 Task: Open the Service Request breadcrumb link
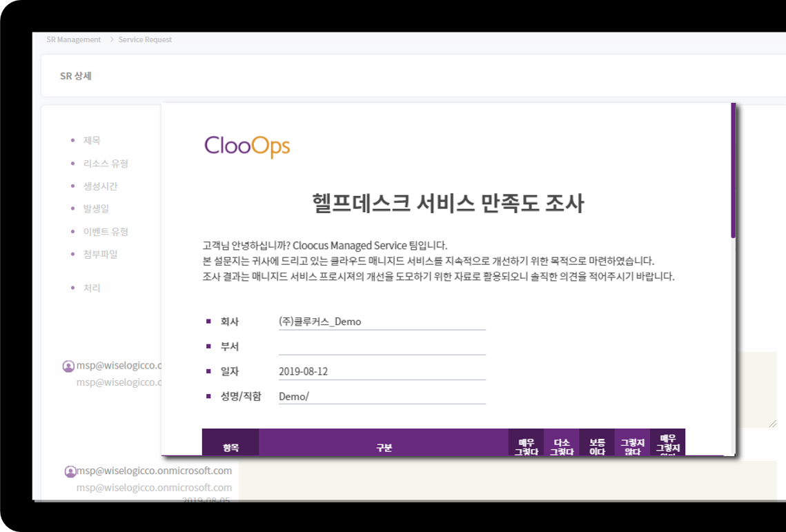(145, 39)
